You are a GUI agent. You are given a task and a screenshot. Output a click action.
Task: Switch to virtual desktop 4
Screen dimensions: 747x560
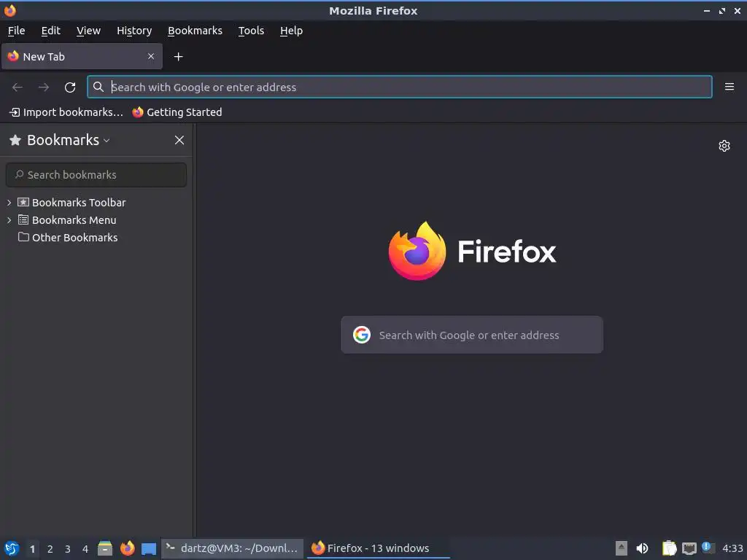(85, 549)
